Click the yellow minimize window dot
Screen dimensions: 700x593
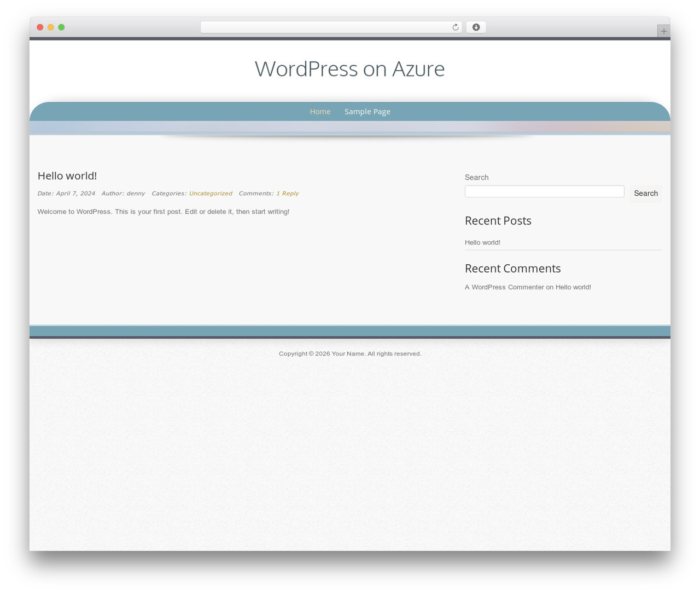click(50, 27)
